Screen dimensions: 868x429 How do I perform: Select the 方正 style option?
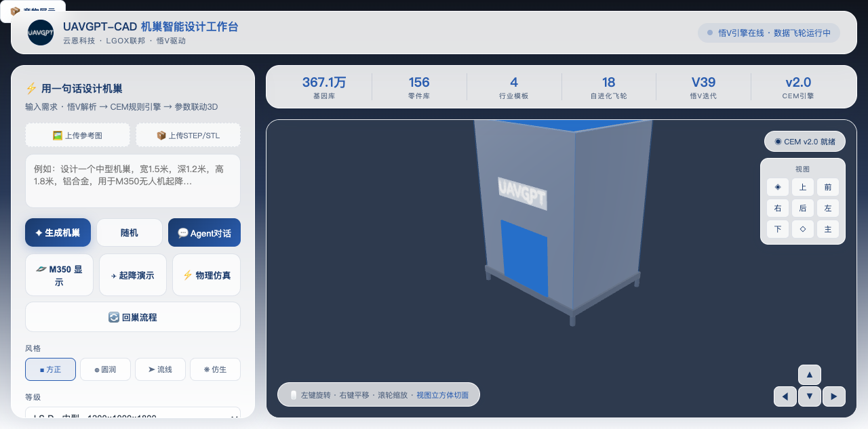[50, 369]
